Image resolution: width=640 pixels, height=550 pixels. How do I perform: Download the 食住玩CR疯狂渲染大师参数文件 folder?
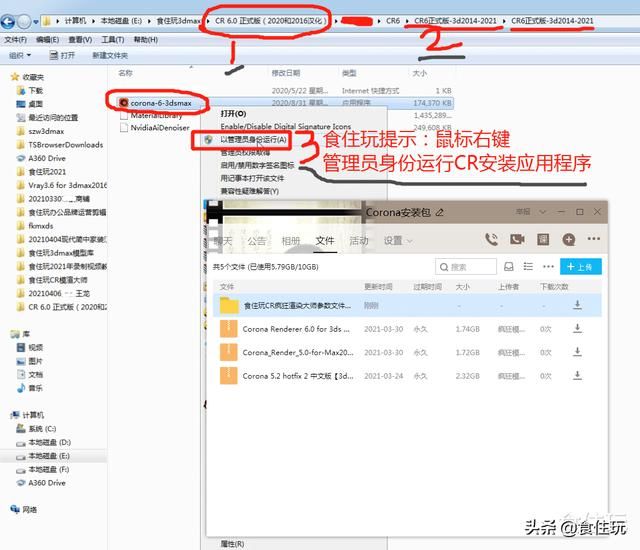pyautogui.click(x=577, y=305)
